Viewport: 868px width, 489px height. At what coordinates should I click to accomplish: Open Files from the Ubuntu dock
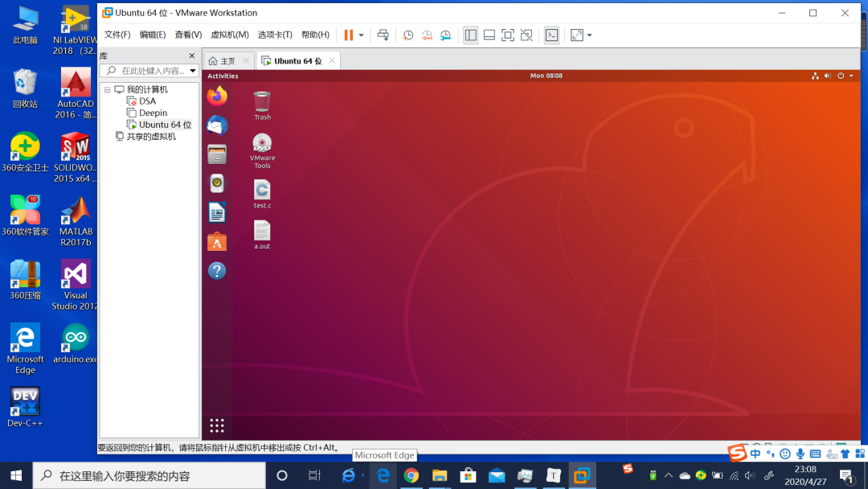[x=217, y=154]
